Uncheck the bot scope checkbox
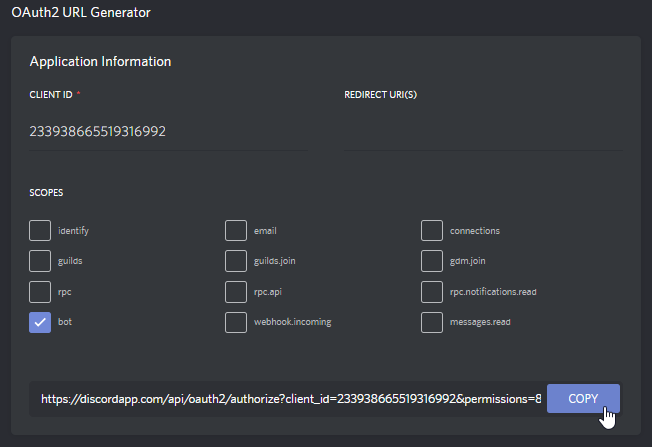 point(40,322)
